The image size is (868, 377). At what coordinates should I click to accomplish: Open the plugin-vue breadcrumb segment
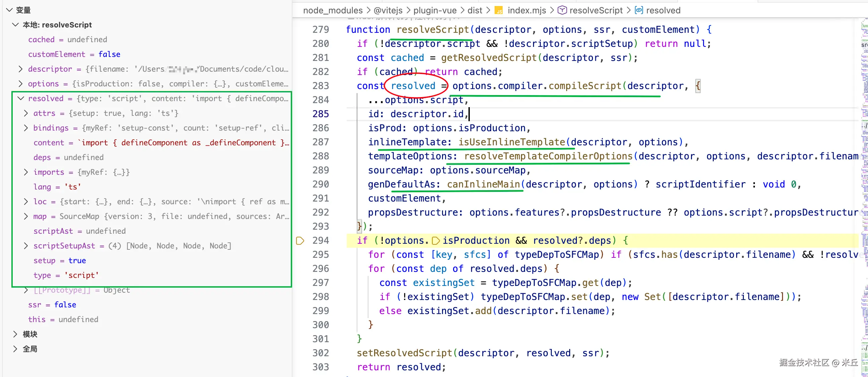coord(435,10)
